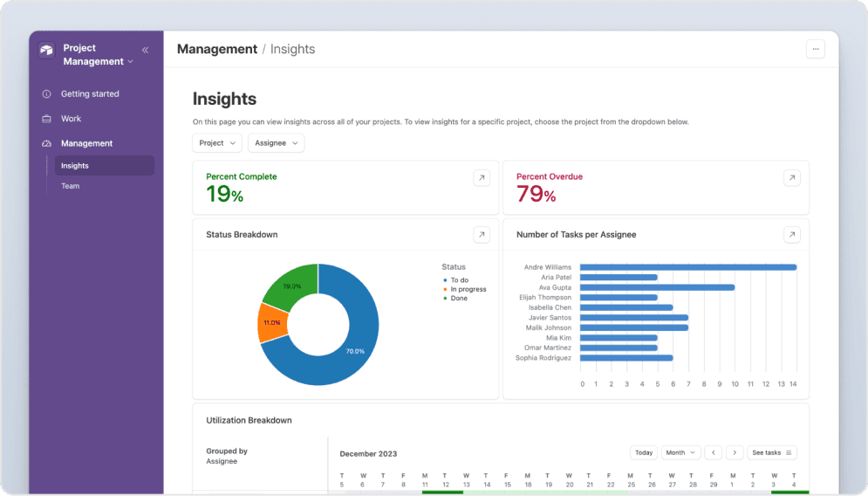Screen dimensions: 868x496
Task: Click the See tasks button
Action: point(771,452)
